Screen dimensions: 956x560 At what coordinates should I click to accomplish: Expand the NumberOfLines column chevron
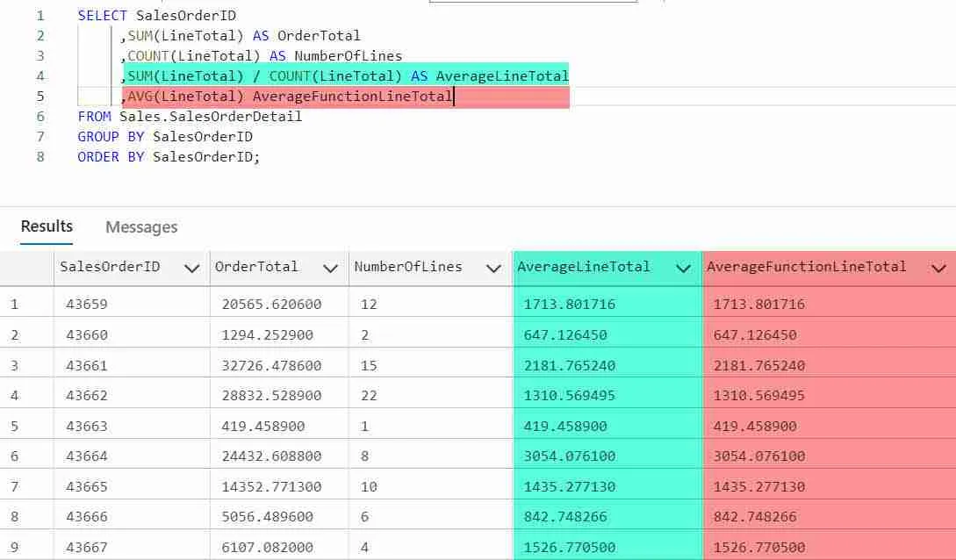coord(493,268)
